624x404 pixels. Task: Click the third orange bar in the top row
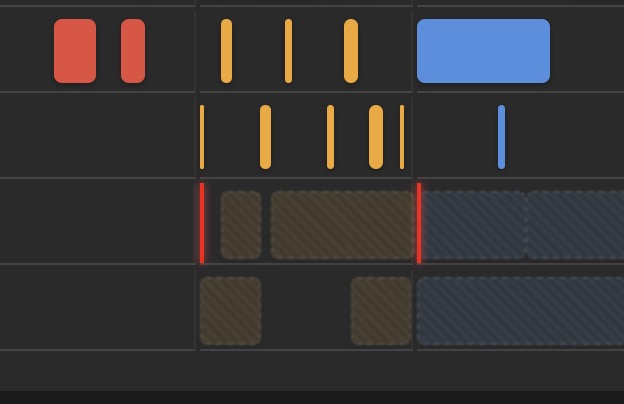click(351, 51)
